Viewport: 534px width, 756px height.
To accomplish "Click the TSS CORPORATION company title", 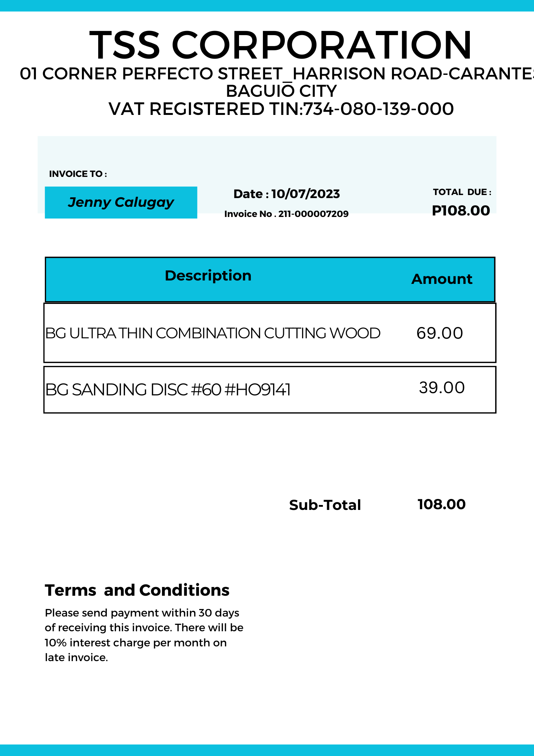I will pos(280,45).
